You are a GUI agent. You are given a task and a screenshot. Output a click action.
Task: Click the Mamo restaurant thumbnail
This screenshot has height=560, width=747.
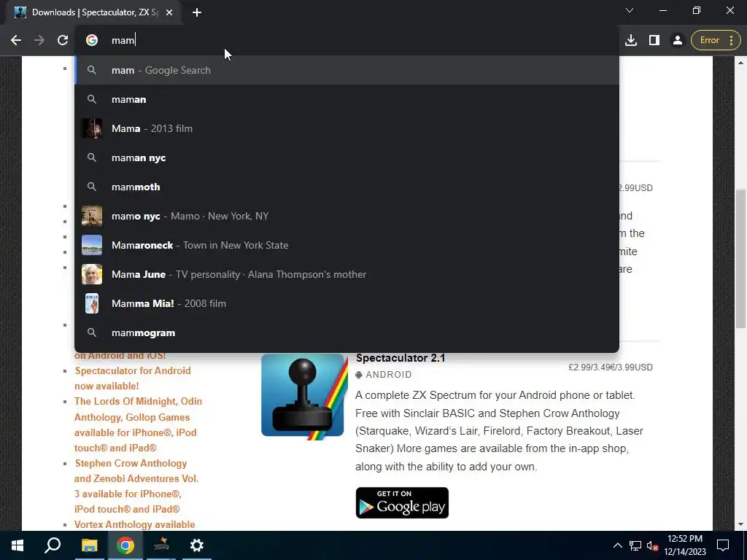pyautogui.click(x=92, y=216)
